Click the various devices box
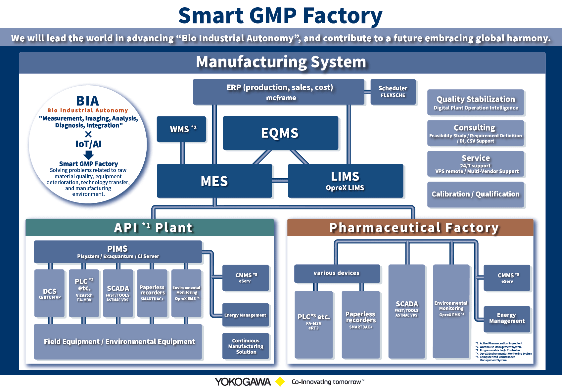 coord(337,273)
